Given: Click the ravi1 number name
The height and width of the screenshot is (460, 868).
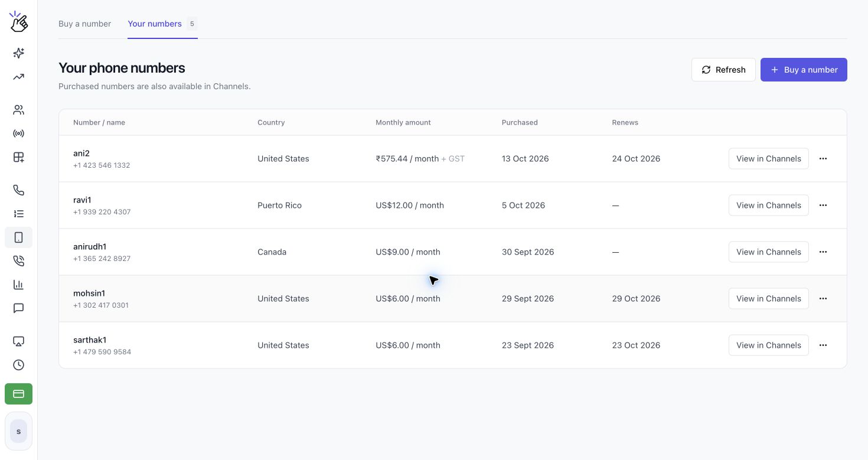Looking at the screenshot, I should point(82,200).
